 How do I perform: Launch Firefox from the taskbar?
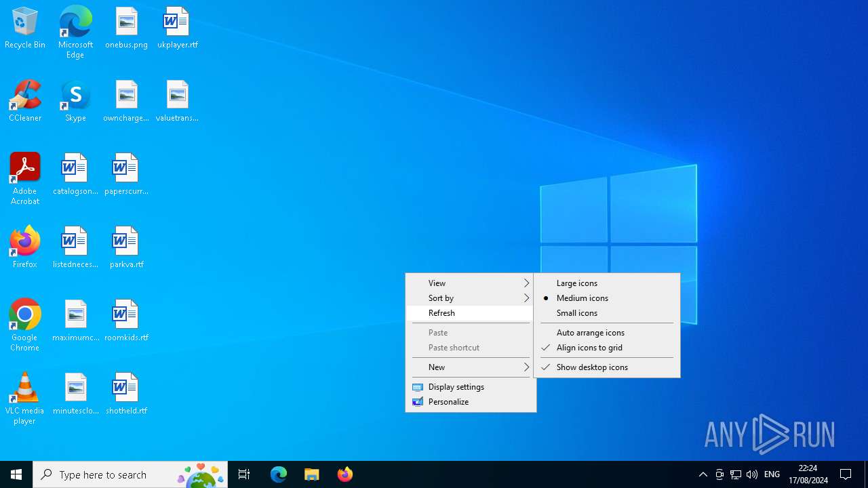(x=345, y=474)
